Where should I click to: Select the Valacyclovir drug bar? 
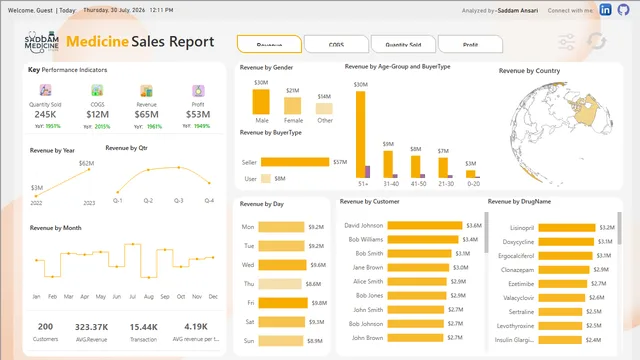click(562, 298)
